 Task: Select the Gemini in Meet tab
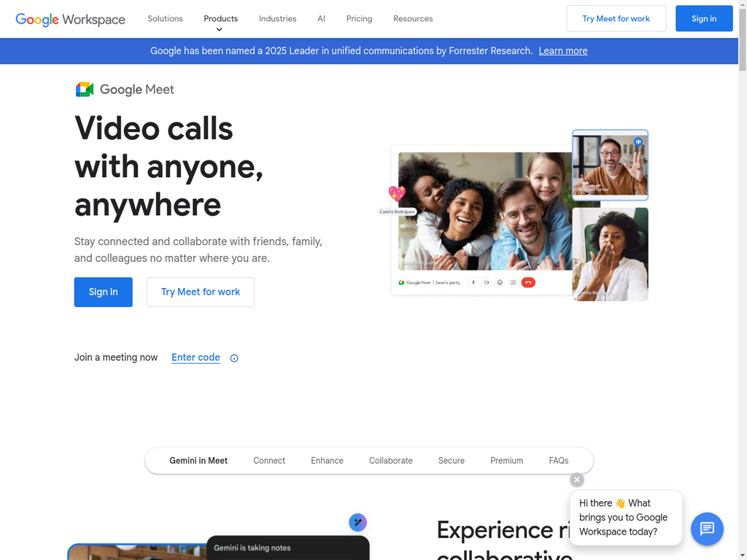coord(198,461)
